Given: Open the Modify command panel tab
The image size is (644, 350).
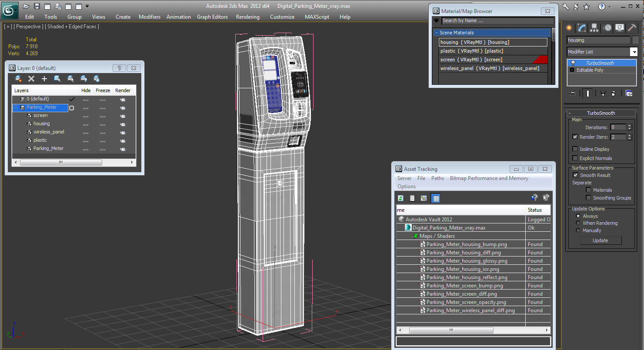Looking at the screenshot, I should 582,28.
